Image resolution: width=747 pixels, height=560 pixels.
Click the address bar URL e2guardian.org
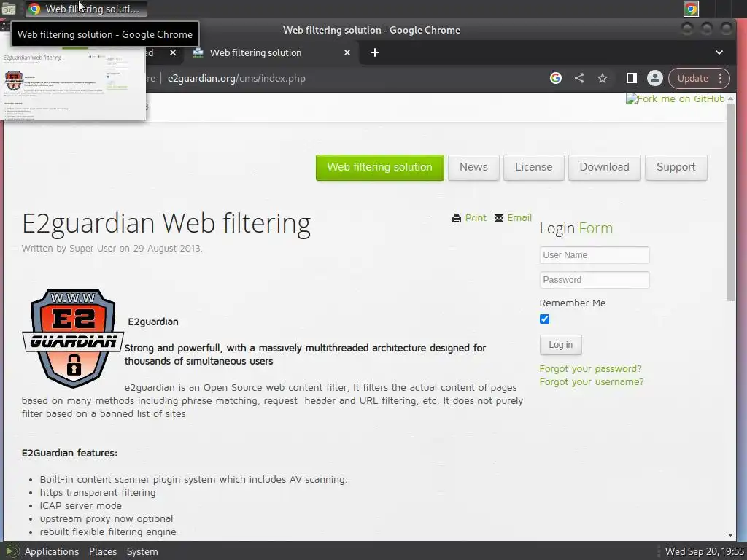(236, 78)
